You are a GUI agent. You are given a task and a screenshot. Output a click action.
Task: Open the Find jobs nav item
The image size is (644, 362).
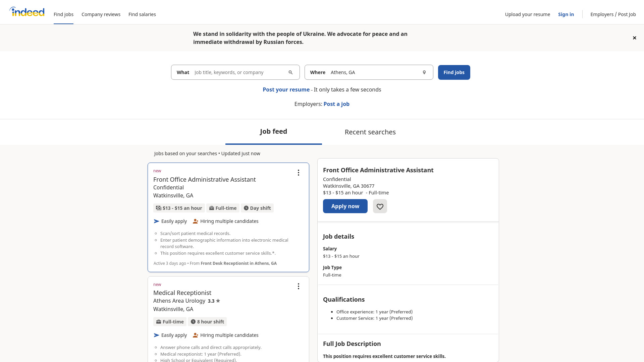tap(63, 14)
